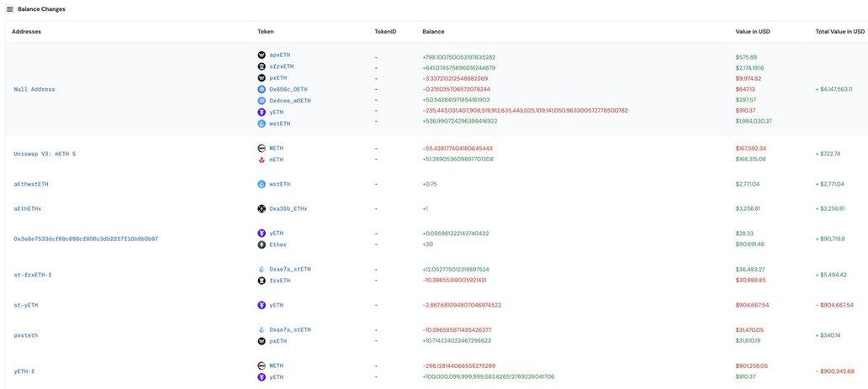Viewport: 868px width, 389px height.
Task: Select the pxsteth address link
Action: [26, 335]
